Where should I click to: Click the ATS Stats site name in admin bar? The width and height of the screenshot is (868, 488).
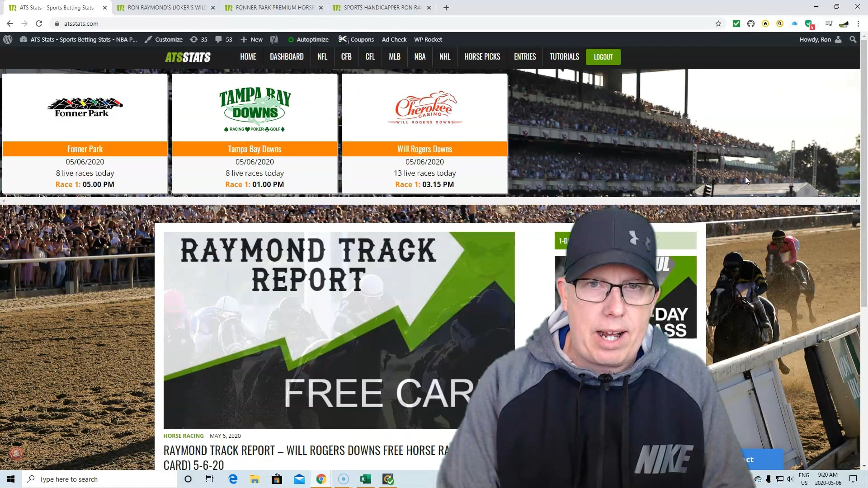coord(78,39)
